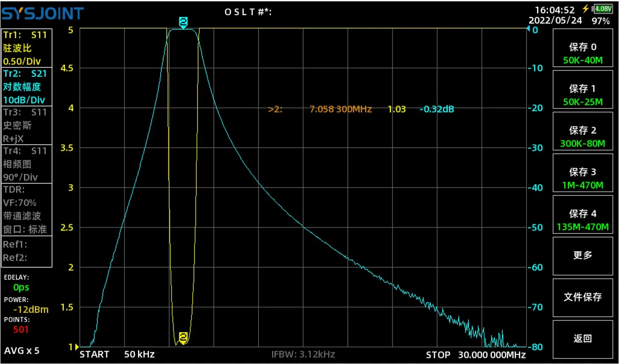Click the R+jX format of Tr3
Screen dimensions: 619x364
(x=13, y=139)
